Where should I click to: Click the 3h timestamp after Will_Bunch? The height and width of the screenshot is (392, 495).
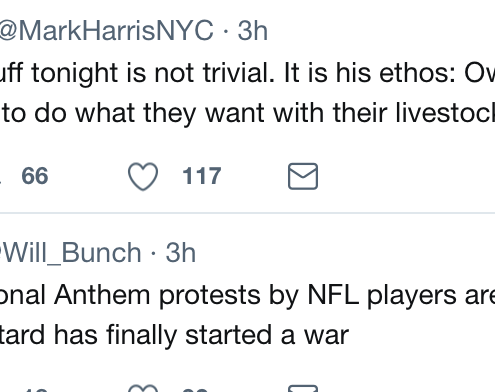pos(180,253)
